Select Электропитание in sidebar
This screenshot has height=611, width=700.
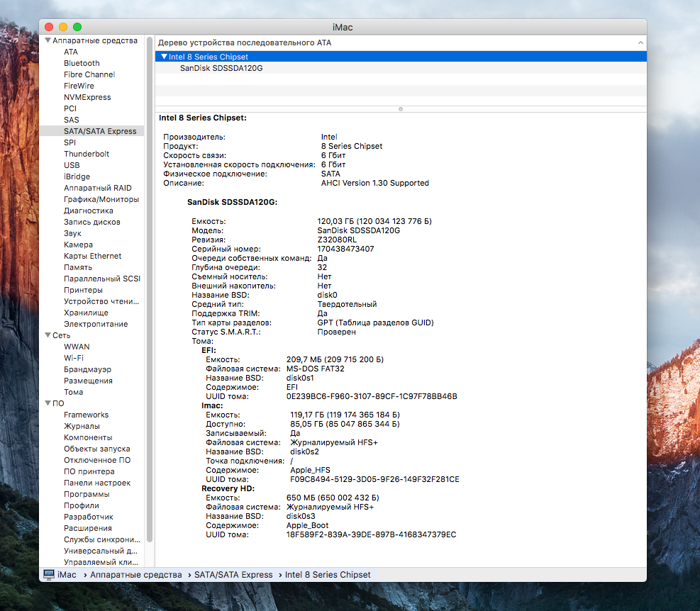[x=96, y=324]
